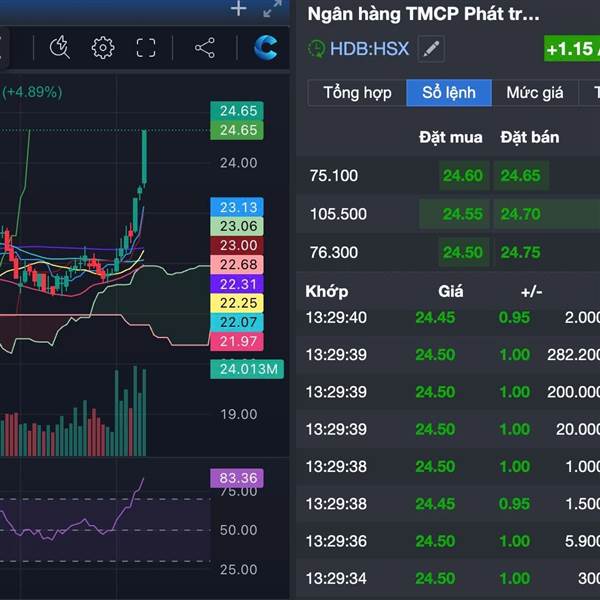
Task: Expand panel with diagonal arrows icon
Action: tap(272, 8)
